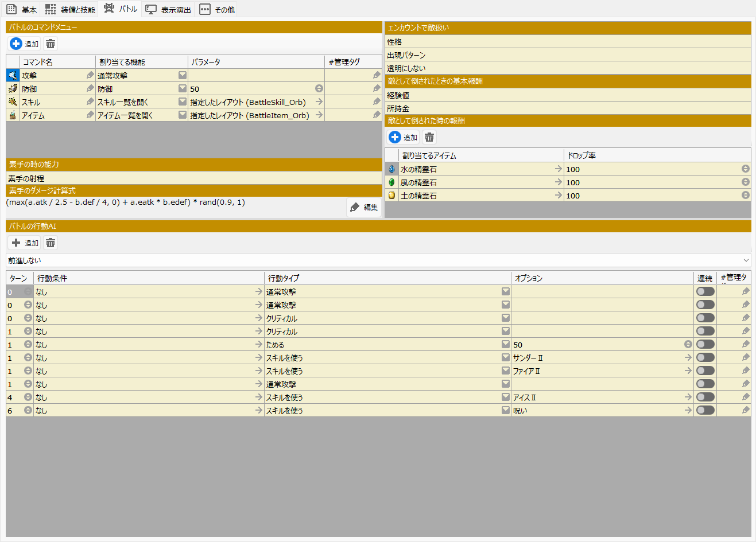This screenshot has width=756, height=542.
Task: Adjust the 防御 parameter value 50 stepper
Action: click(x=319, y=88)
